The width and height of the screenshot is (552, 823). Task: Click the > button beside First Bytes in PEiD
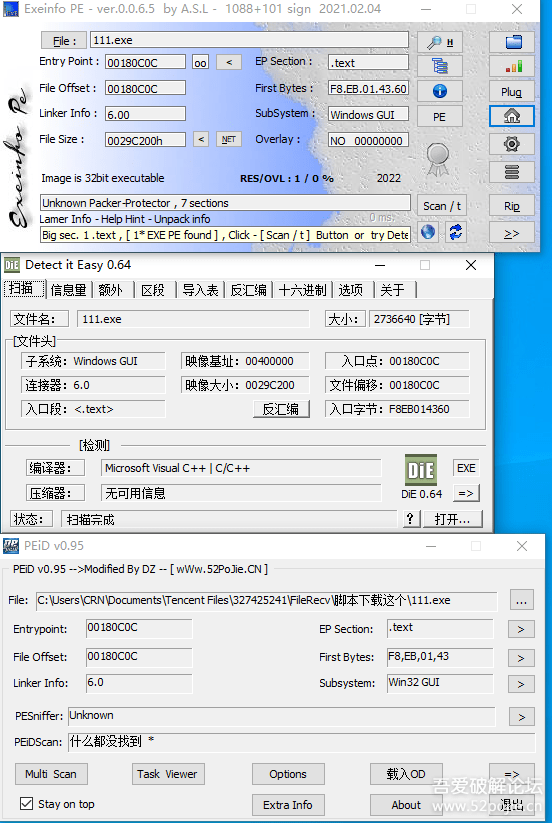pyautogui.click(x=521, y=658)
